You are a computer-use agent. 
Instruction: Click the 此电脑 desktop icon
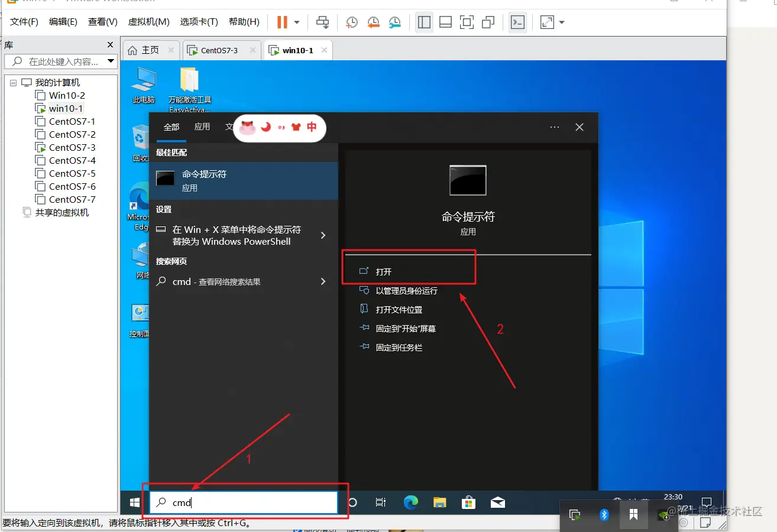(144, 86)
